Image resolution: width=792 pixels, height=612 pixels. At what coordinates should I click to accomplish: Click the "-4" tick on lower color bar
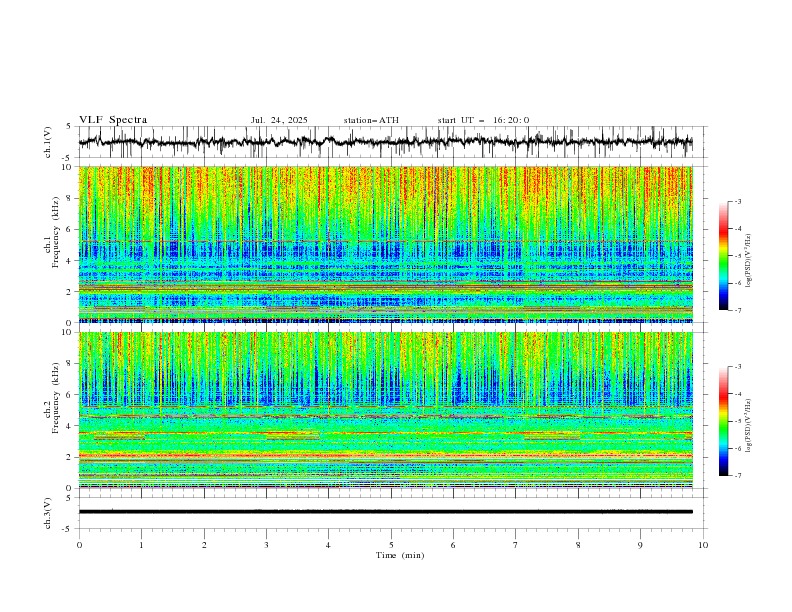[x=737, y=394]
